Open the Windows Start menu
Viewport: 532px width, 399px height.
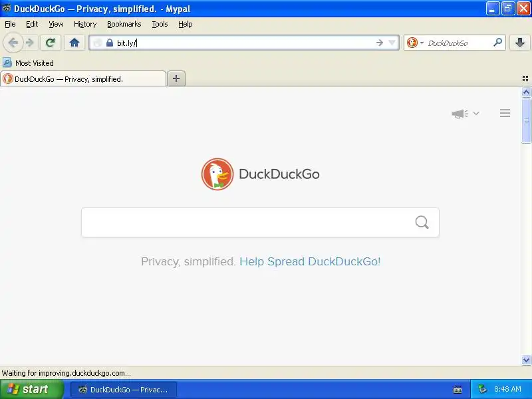coord(32,389)
